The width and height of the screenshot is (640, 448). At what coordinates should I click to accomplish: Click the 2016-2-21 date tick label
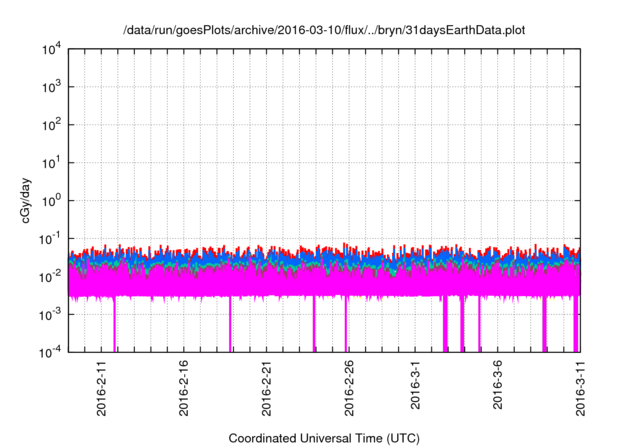pos(267,388)
